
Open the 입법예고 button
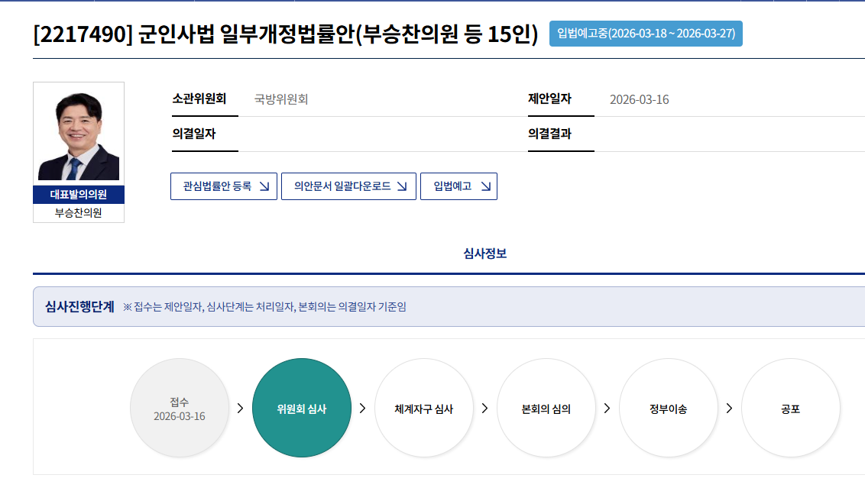458,186
